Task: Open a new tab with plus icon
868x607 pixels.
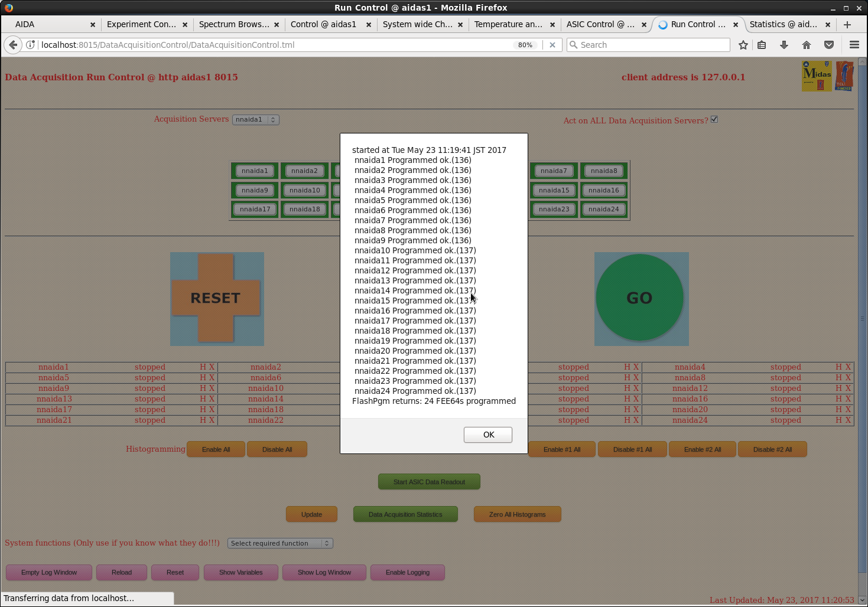Action: click(x=847, y=24)
